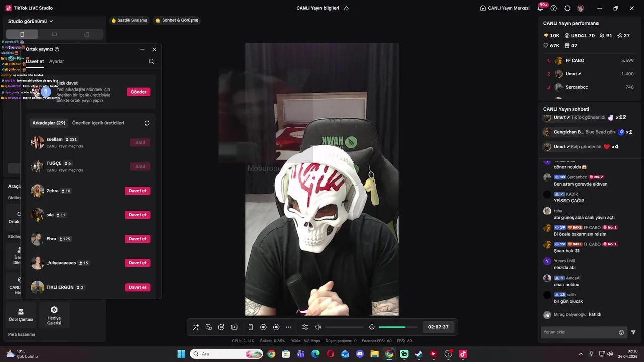Viewport: 644px width, 362px height.
Task: Click the Gönder quick invite button
Action: [x=138, y=92]
